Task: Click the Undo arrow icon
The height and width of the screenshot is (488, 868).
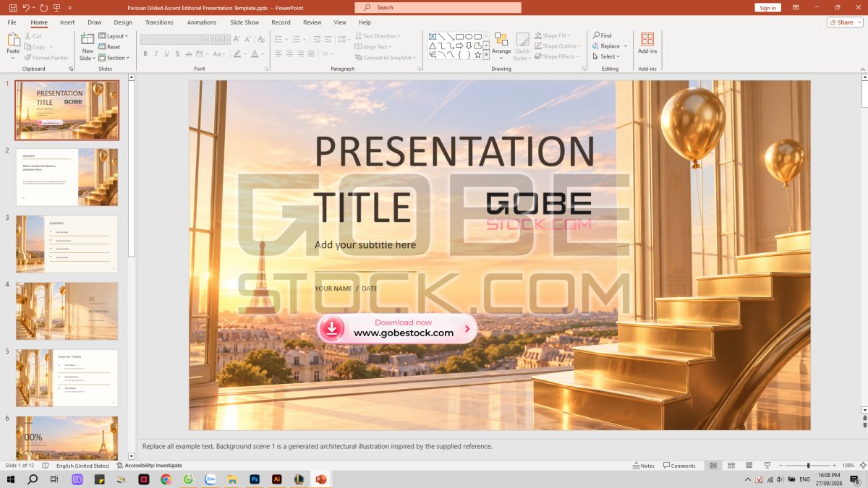Action: click(26, 7)
